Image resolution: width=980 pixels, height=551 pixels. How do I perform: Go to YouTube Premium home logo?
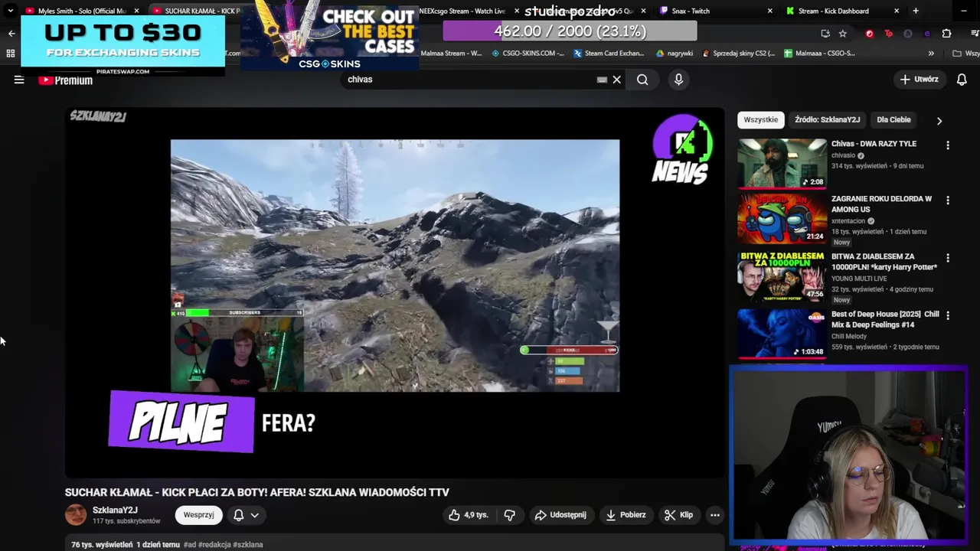[x=66, y=80]
